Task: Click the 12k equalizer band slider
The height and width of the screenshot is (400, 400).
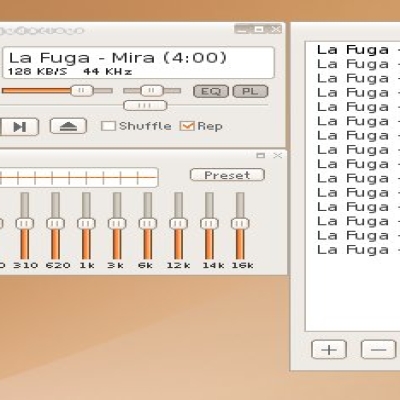Action: (x=178, y=226)
